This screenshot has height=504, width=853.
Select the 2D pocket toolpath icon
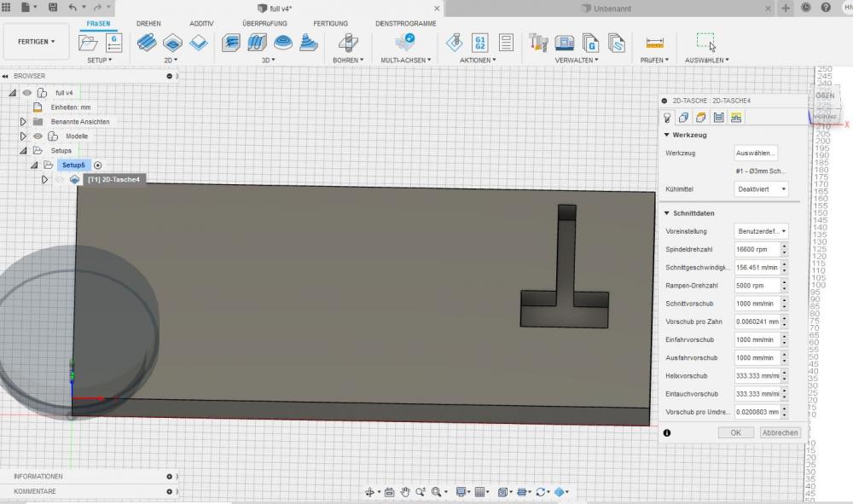click(172, 43)
